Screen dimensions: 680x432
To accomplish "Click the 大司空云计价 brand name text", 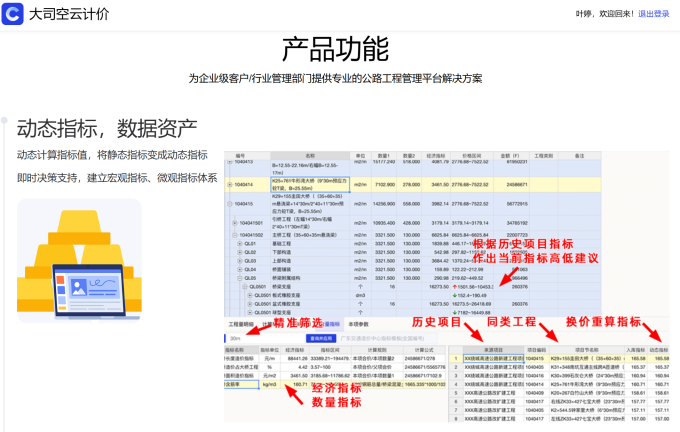I will coord(69,15).
